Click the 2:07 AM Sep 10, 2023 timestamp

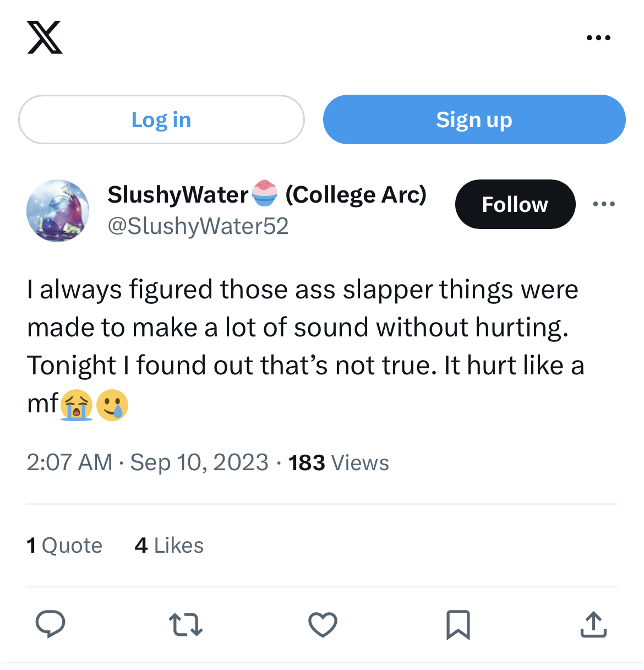(148, 462)
